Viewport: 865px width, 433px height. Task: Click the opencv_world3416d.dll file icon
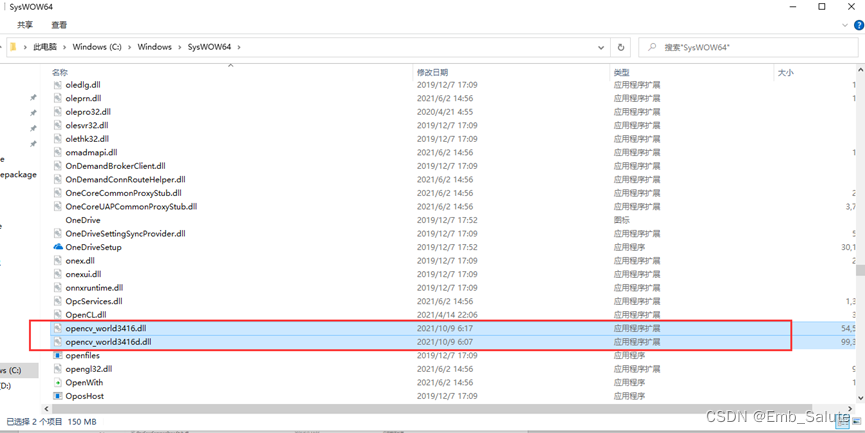coord(58,342)
